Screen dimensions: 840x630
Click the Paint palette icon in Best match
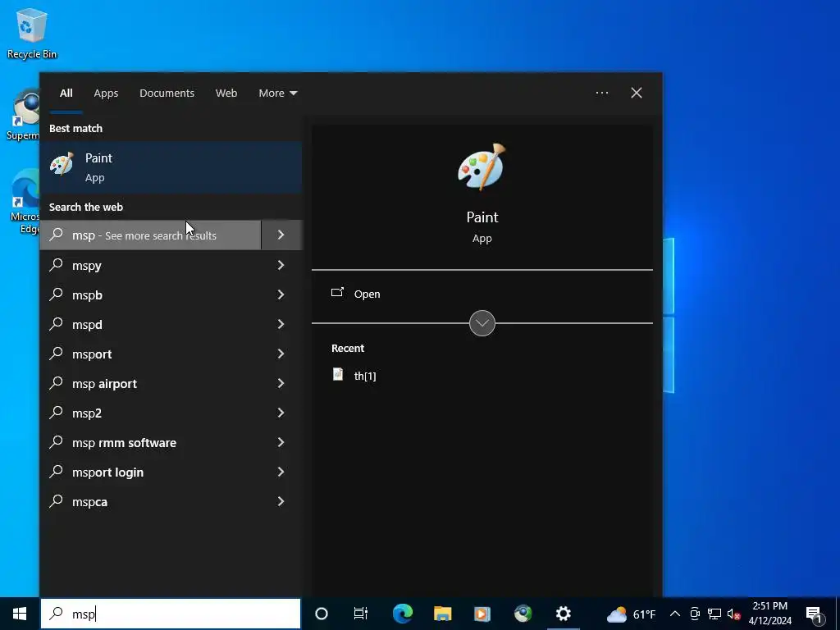pyautogui.click(x=62, y=163)
